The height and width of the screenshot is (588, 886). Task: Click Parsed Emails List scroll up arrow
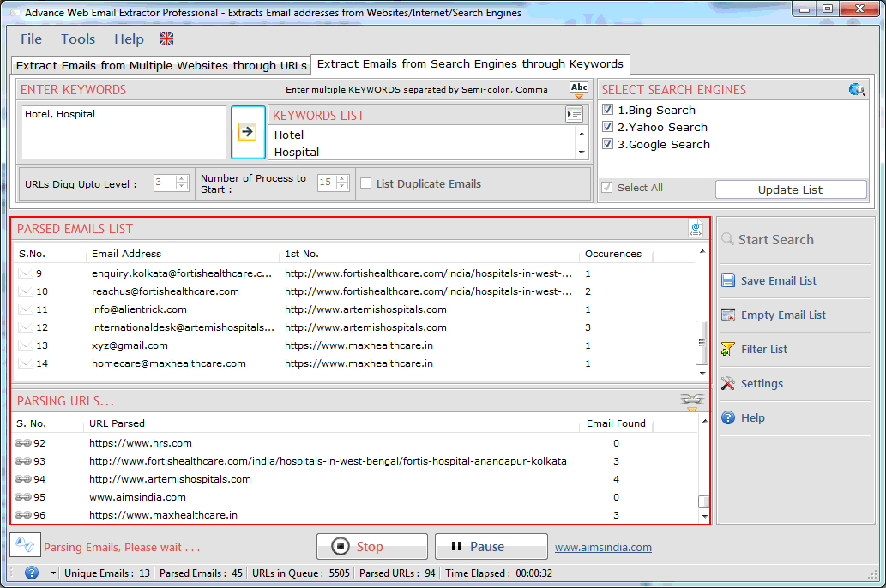tap(702, 251)
